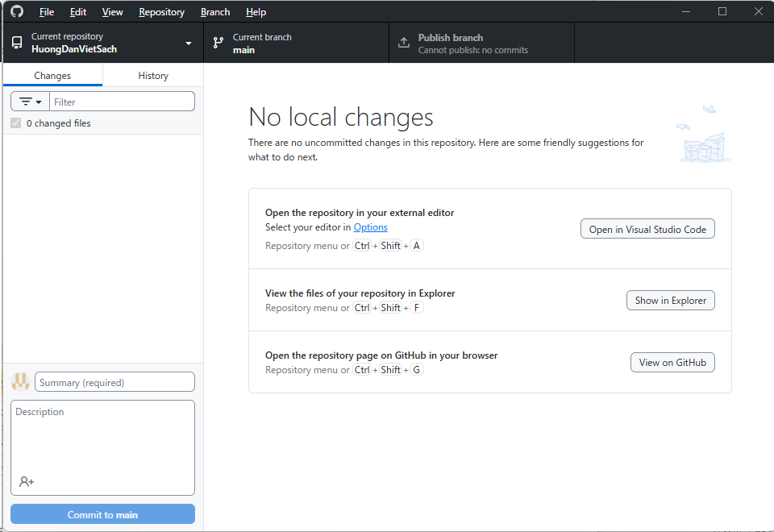Switch to the Changes tab
Screen dimensions: 774x532
point(52,76)
